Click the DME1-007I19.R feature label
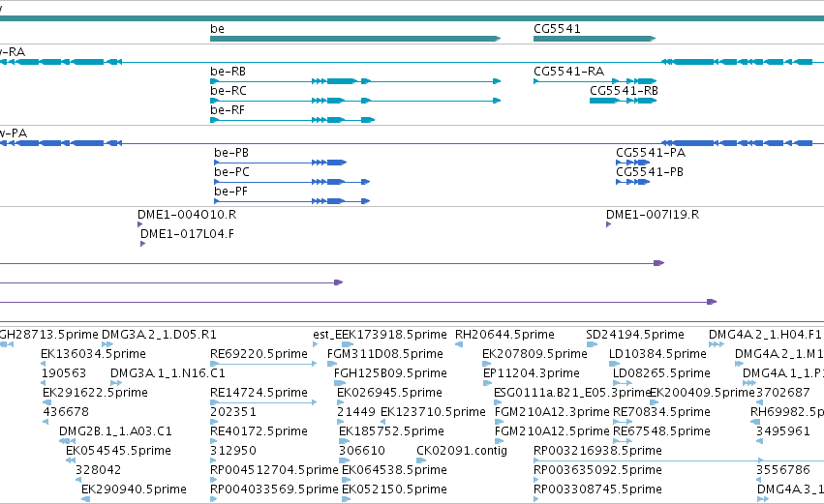824x504 pixels. [x=653, y=215]
